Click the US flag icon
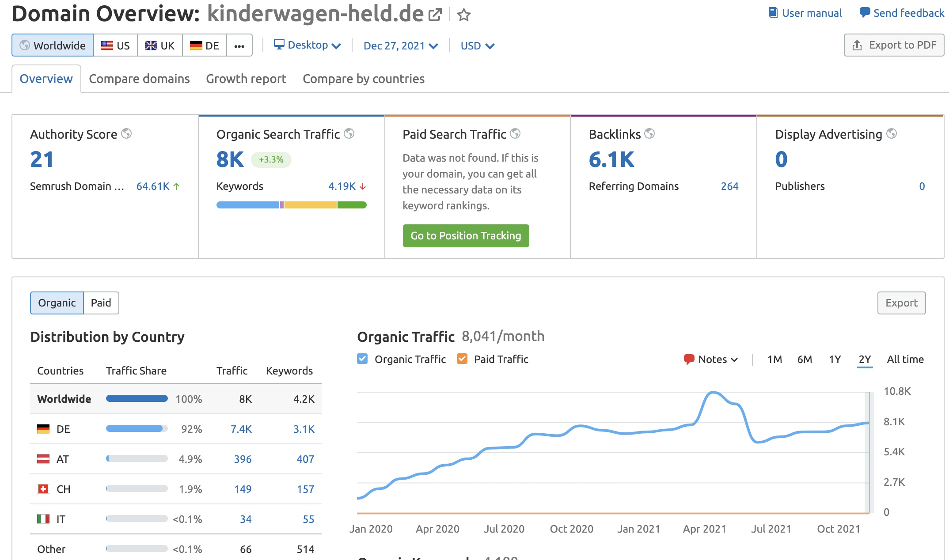This screenshot has height=560, width=949. pyautogui.click(x=106, y=45)
